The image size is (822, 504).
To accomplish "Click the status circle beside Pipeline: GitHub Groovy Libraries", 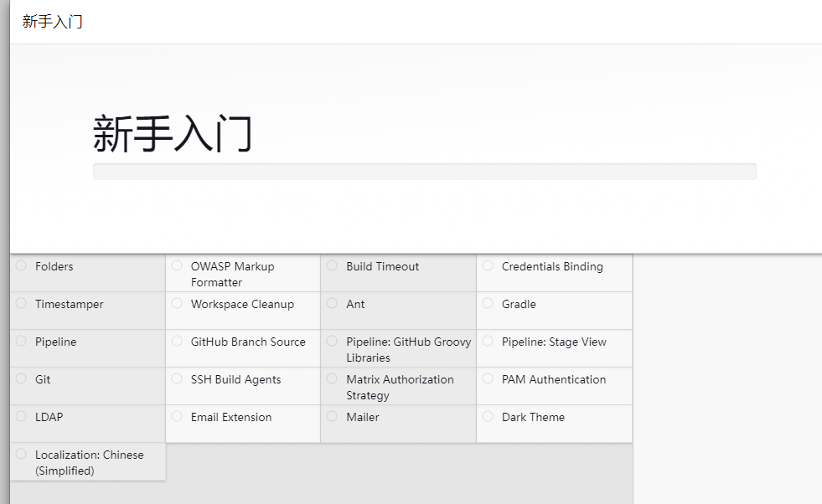I will [332, 341].
